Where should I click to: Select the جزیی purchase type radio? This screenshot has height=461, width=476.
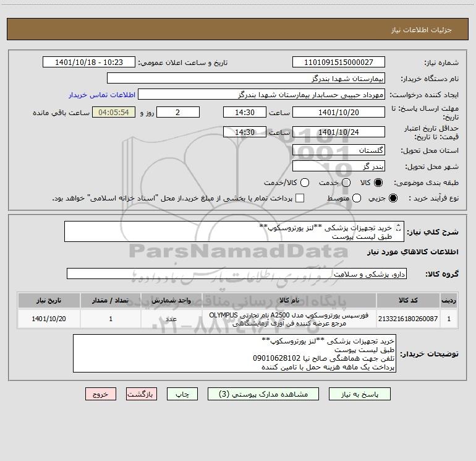(393, 198)
